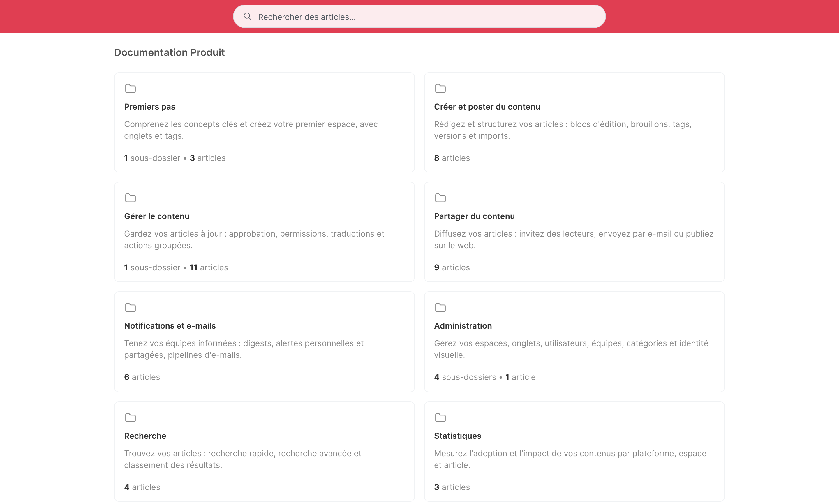
Task: Click description 'Rédigez et structurez vos articles...'
Action: point(563,130)
